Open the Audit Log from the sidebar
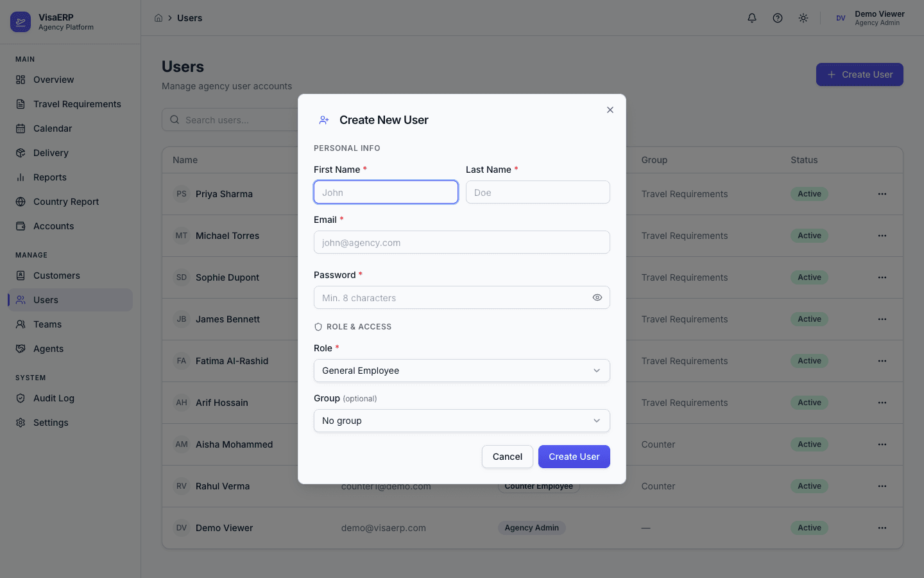The image size is (924, 578). (x=55, y=398)
